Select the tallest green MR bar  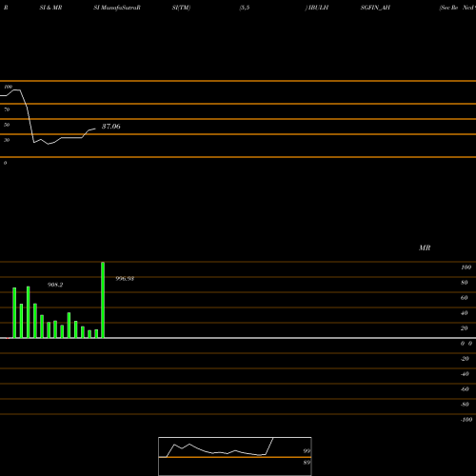pyautogui.click(x=103, y=300)
